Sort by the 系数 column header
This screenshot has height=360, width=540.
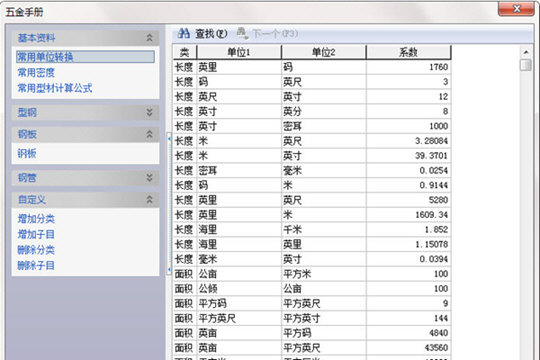tap(408, 52)
